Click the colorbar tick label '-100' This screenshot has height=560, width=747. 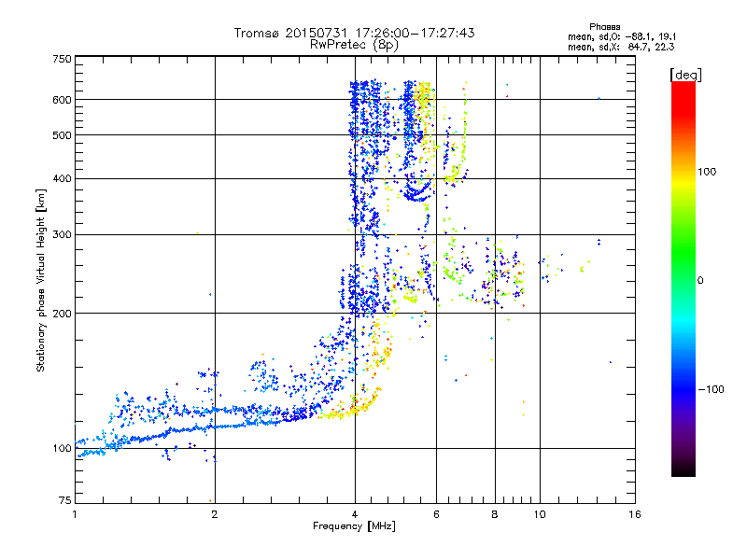point(711,389)
